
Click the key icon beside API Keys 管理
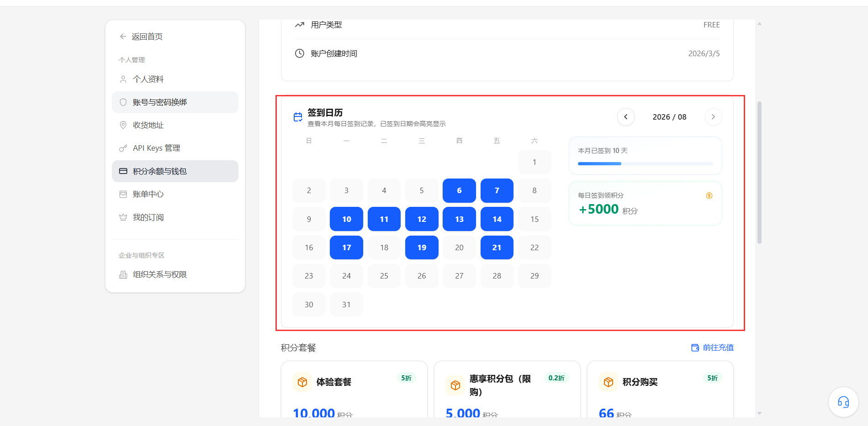click(x=123, y=148)
